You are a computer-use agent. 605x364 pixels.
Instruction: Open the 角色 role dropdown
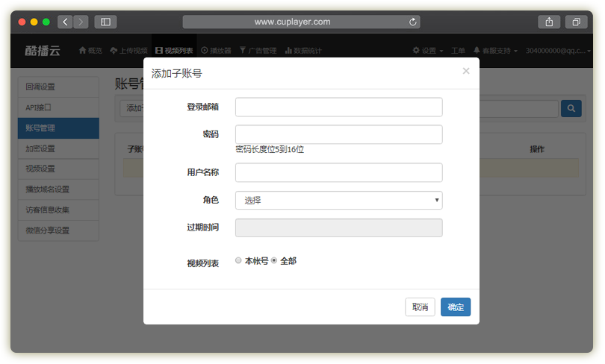coord(338,200)
